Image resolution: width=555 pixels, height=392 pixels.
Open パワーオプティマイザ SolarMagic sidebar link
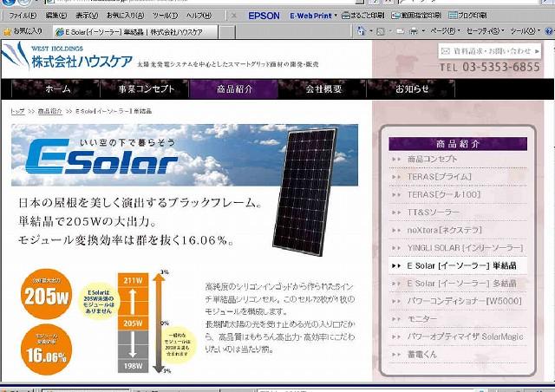coord(465,336)
